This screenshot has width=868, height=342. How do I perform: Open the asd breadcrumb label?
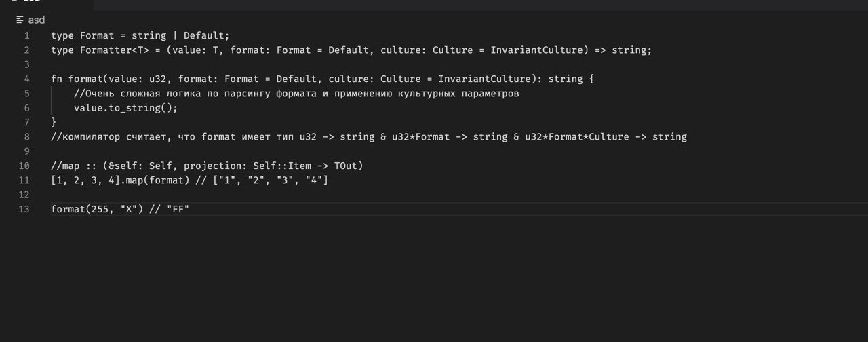37,20
